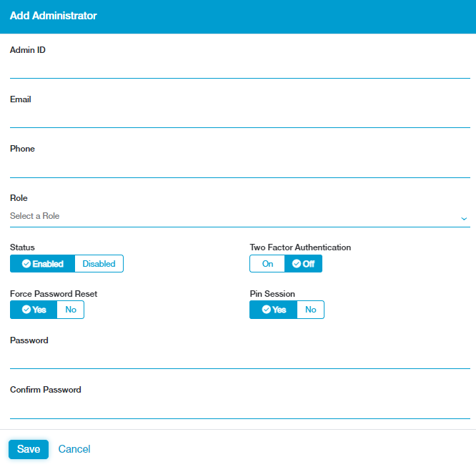This screenshot has height=467, width=476.
Task: Select No for Pin Session
Action: click(x=310, y=310)
